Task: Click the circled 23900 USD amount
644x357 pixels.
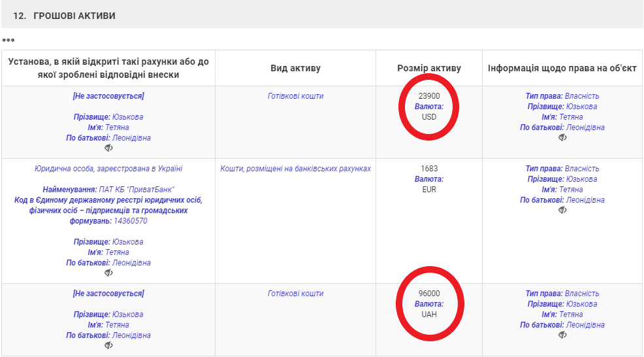Action: point(429,96)
